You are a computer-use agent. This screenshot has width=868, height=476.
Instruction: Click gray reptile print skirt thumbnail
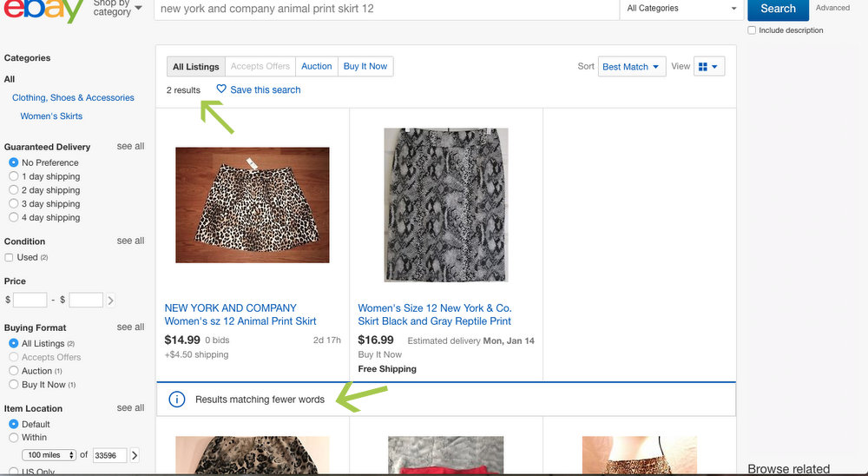pos(446,205)
